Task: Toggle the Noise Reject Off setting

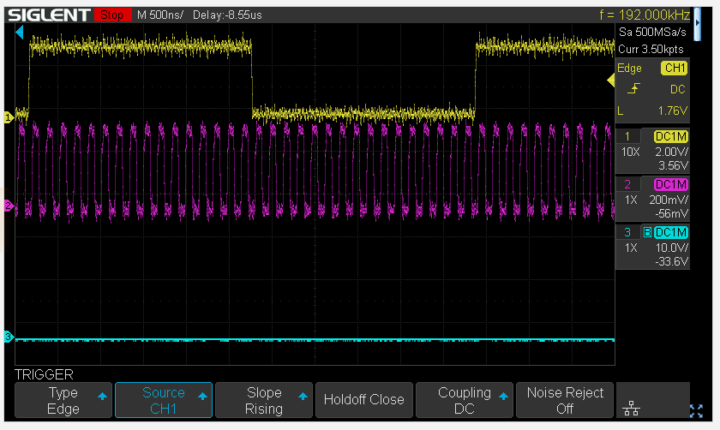Action: 565,400
